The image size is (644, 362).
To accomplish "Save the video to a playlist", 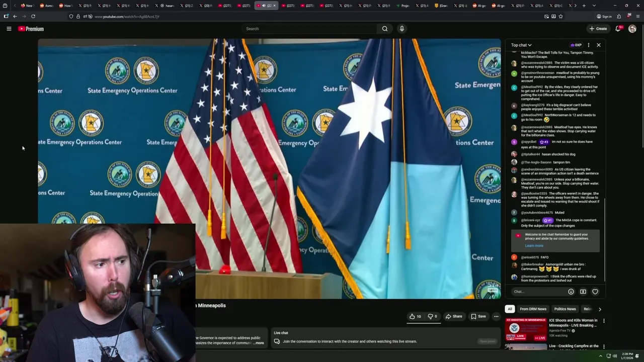I will click(x=478, y=316).
